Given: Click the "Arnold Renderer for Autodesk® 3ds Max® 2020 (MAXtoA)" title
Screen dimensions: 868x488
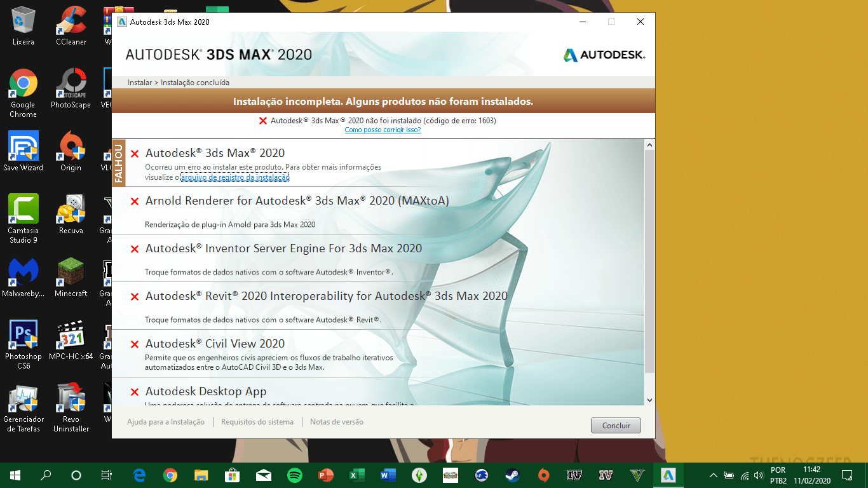Looking at the screenshot, I should [297, 201].
